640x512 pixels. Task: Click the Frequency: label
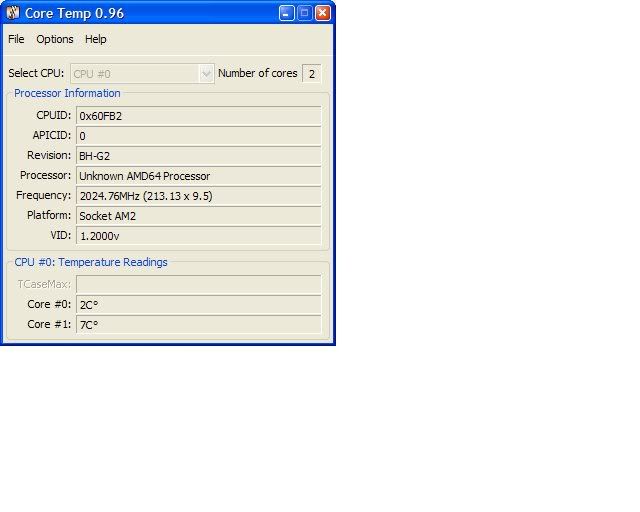click(44, 196)
